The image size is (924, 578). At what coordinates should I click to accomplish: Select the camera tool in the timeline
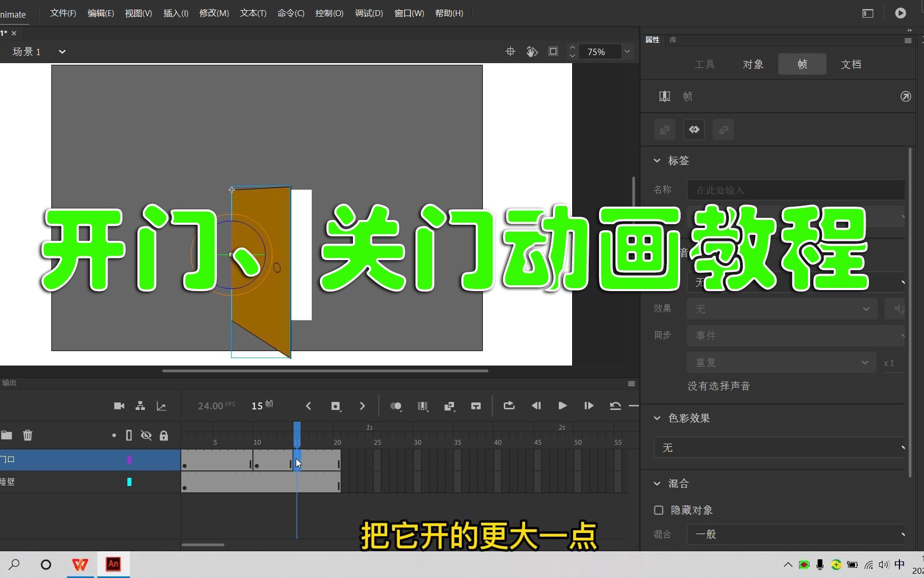tap(119, 406)
